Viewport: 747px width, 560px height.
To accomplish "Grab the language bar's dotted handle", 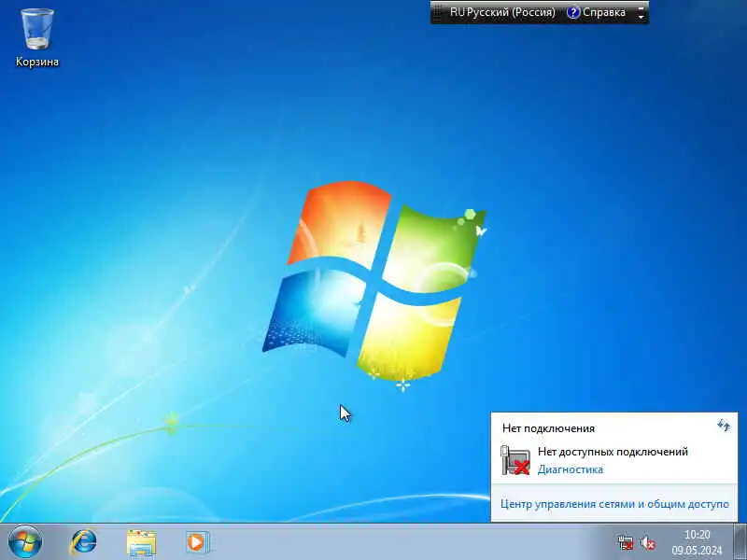I will click(x=436, y=12).
